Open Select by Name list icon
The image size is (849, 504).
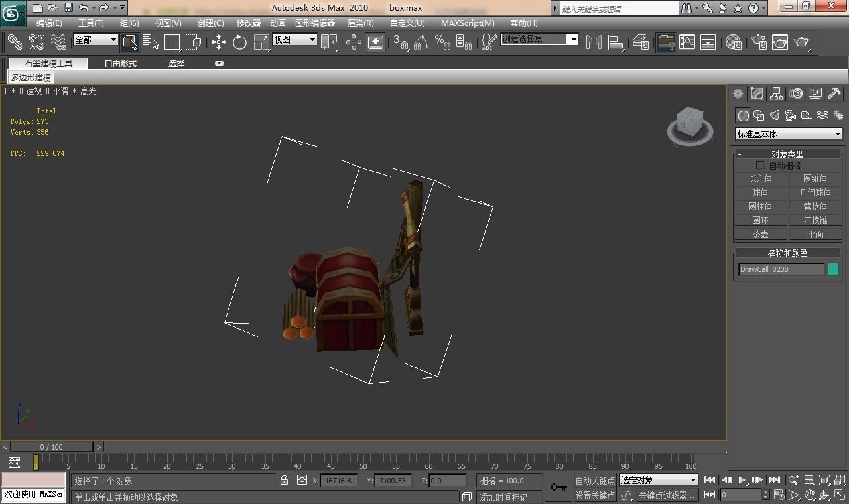click(151, 42)
